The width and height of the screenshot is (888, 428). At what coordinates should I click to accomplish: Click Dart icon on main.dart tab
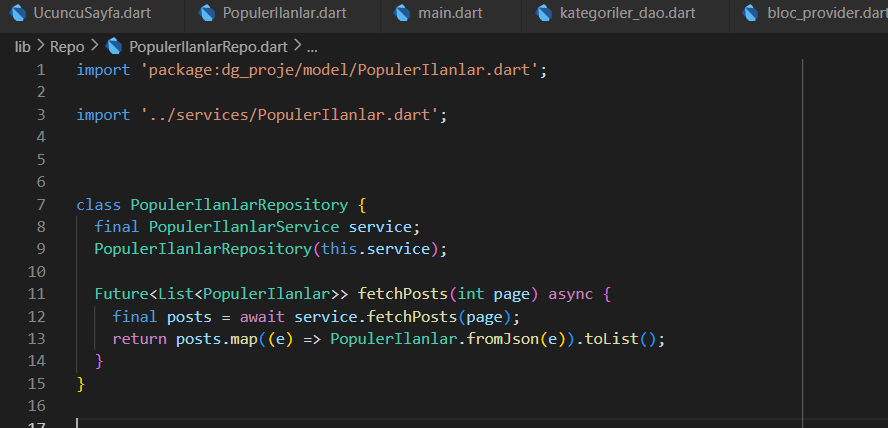click(x=402, y=12)
